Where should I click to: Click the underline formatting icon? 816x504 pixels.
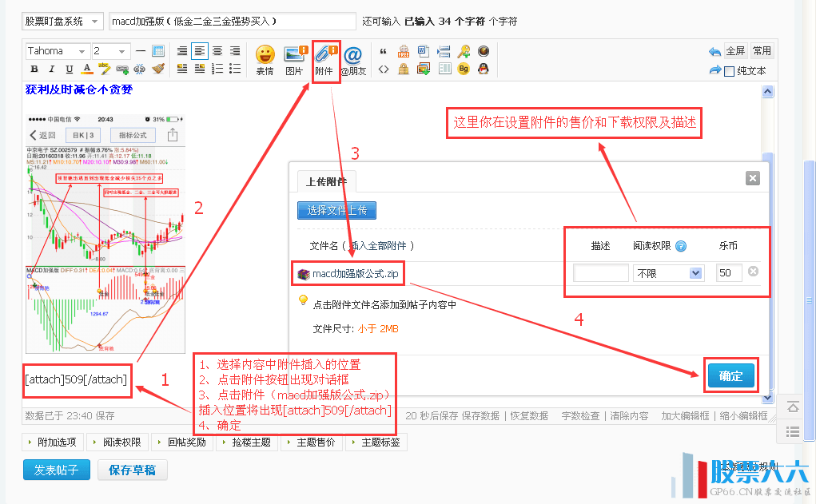70,69
